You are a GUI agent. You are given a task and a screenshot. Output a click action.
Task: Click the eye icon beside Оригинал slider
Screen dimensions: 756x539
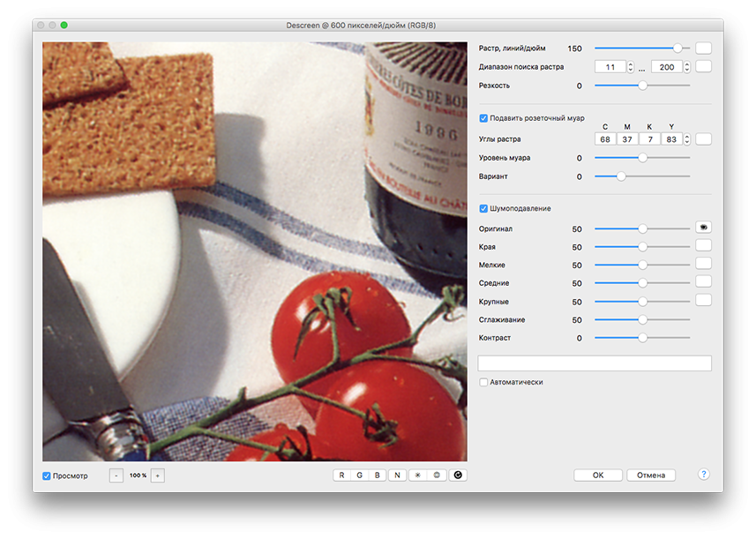click(703, 228)
